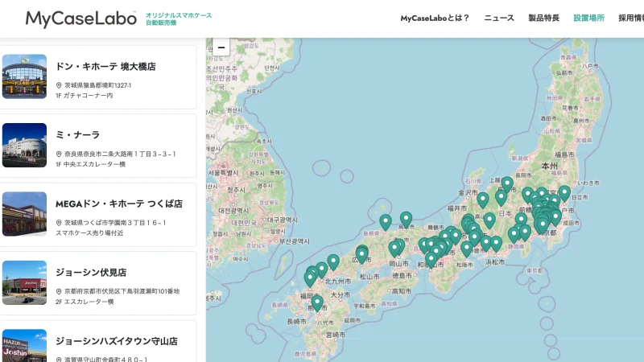Open the MyCaseLaboとは？ menu item

[435, 18]
